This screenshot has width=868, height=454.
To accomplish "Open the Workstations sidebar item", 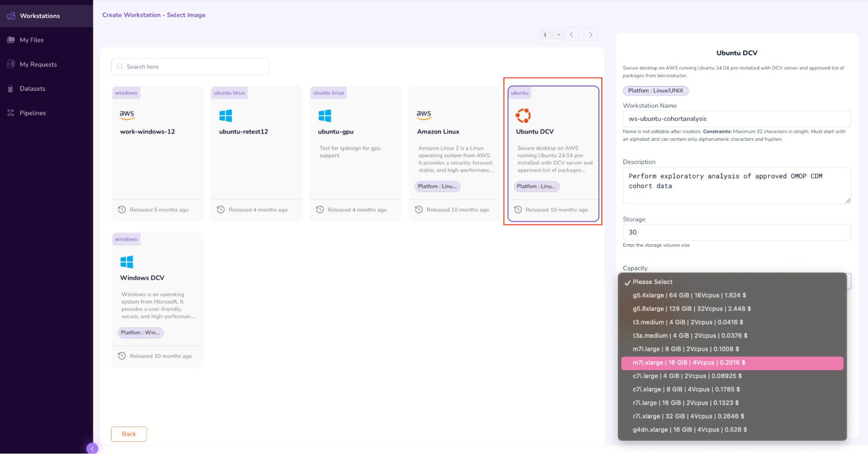I will [40, 16].
